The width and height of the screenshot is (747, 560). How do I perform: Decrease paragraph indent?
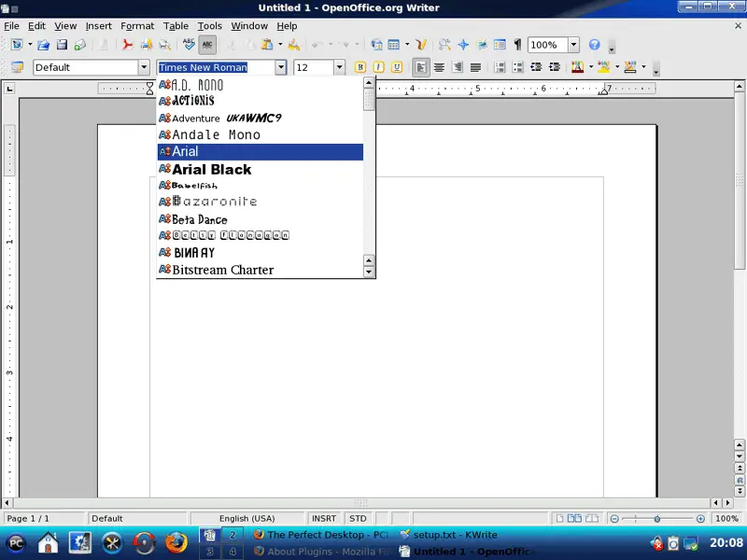pyautogui.click(x=536, y=67)
